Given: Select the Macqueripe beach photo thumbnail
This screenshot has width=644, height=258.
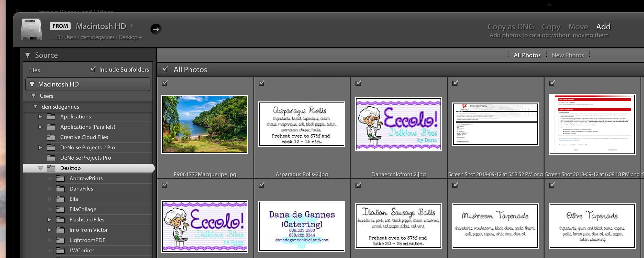Looking at the screenshot, I should 205,124.
